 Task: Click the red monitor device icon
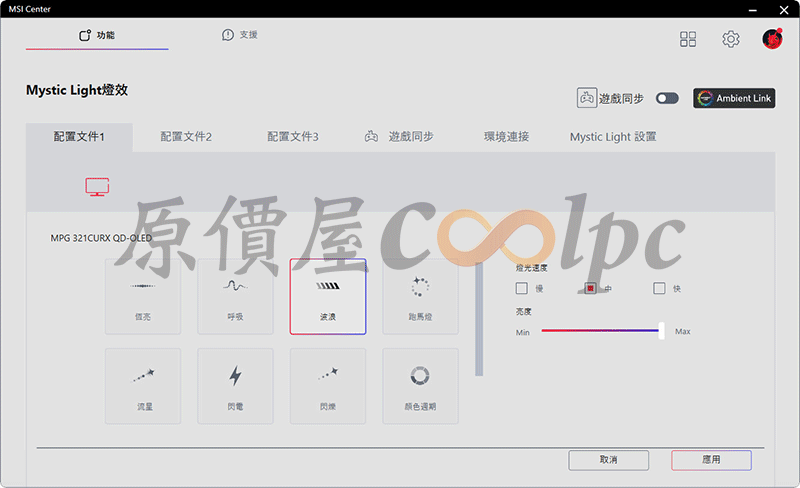[x=97, y=187]
